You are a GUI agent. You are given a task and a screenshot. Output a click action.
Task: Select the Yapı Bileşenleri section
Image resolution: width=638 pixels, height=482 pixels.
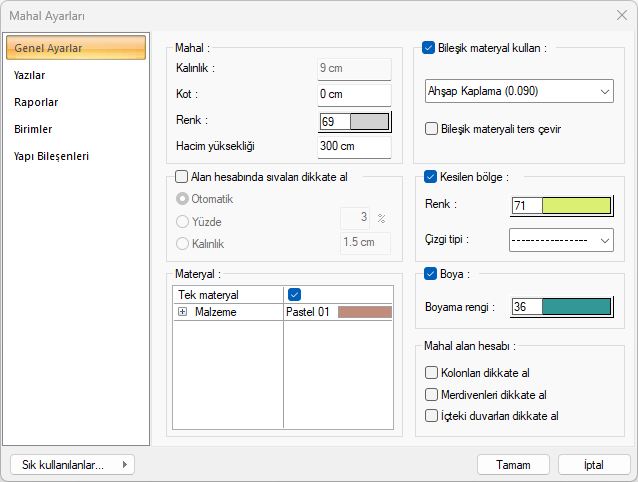(x=51, y=156)
